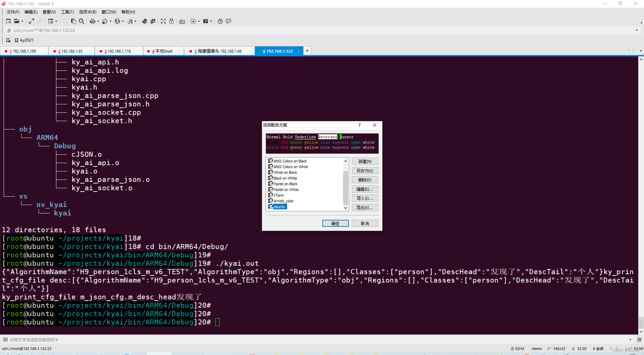Click the 确定 button to confirm color scheme
This screenshot has width=644, height=355.
(x=335, y=223)
